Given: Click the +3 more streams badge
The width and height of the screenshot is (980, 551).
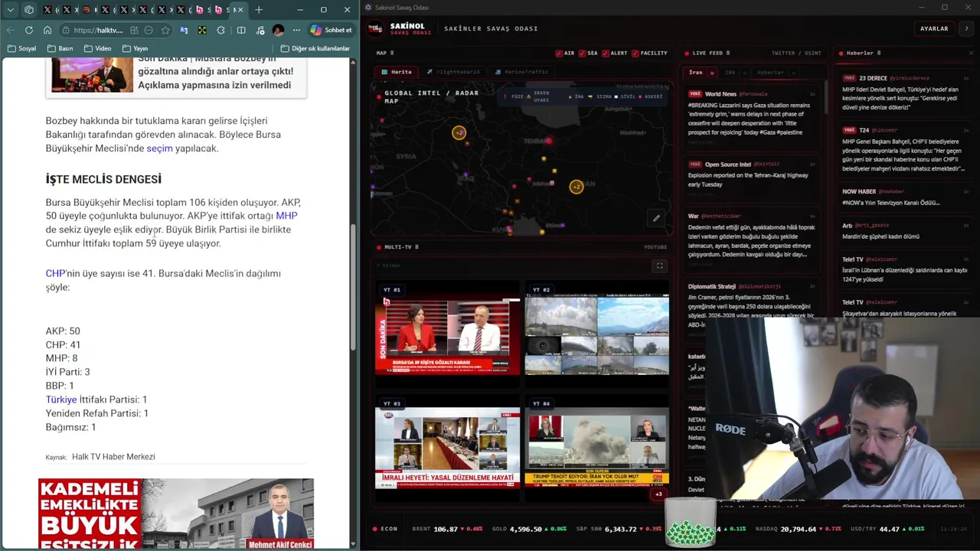Looking at the screenshot, I should coord(658,494).
